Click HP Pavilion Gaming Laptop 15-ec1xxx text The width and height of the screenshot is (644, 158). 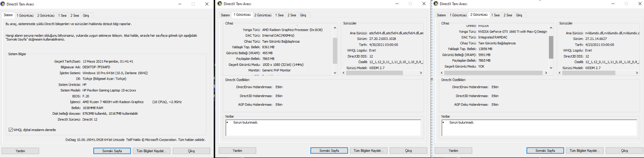point(109,90)
